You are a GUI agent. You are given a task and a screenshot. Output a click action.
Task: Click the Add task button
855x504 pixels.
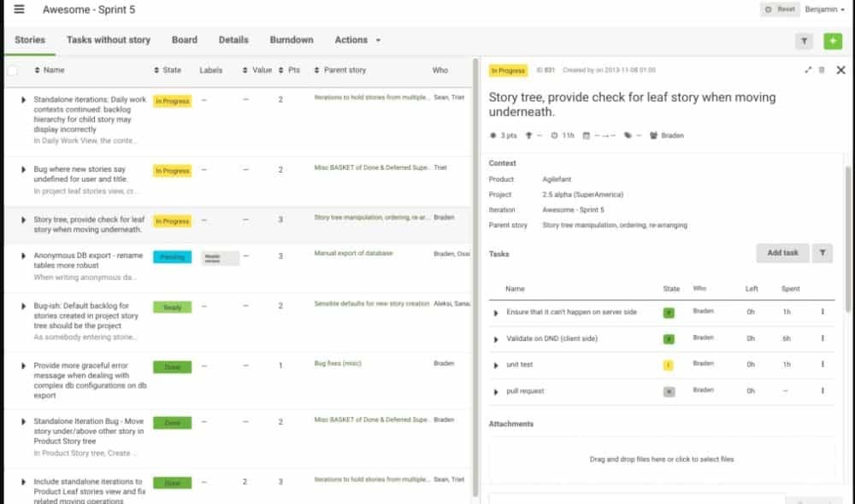tap(782, 253)
